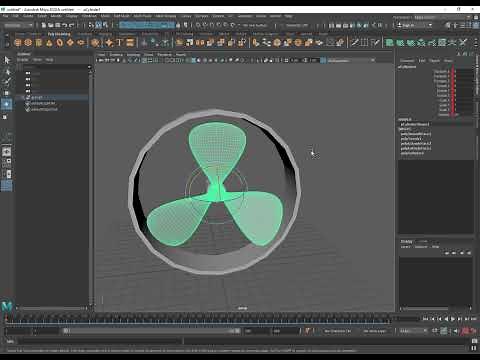The height and width of the screenshot is (360, 480).
Task: Click on the time slider ruler
Action: 197,319
